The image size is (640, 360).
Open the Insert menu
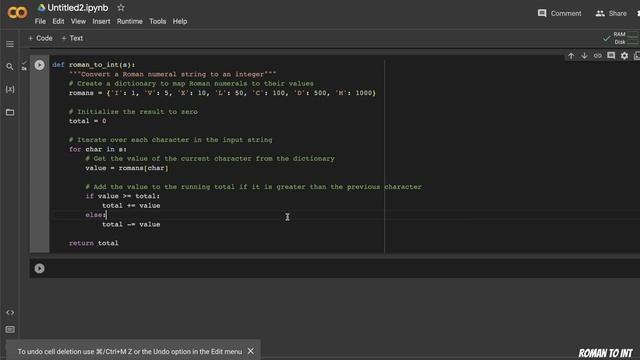101,22
